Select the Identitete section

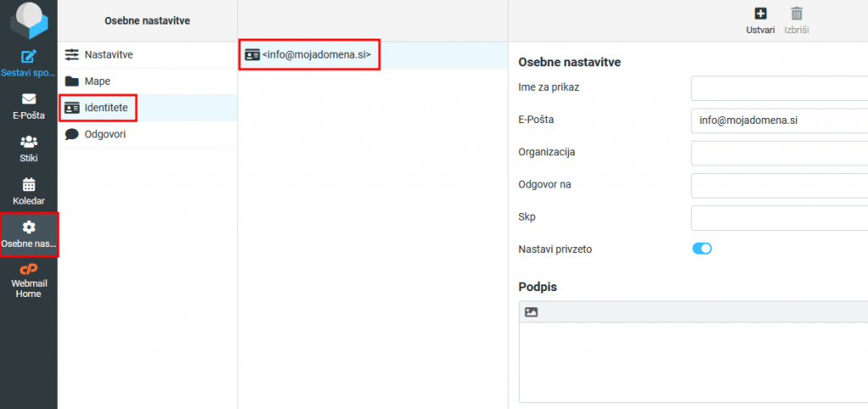tap(105, 108)
